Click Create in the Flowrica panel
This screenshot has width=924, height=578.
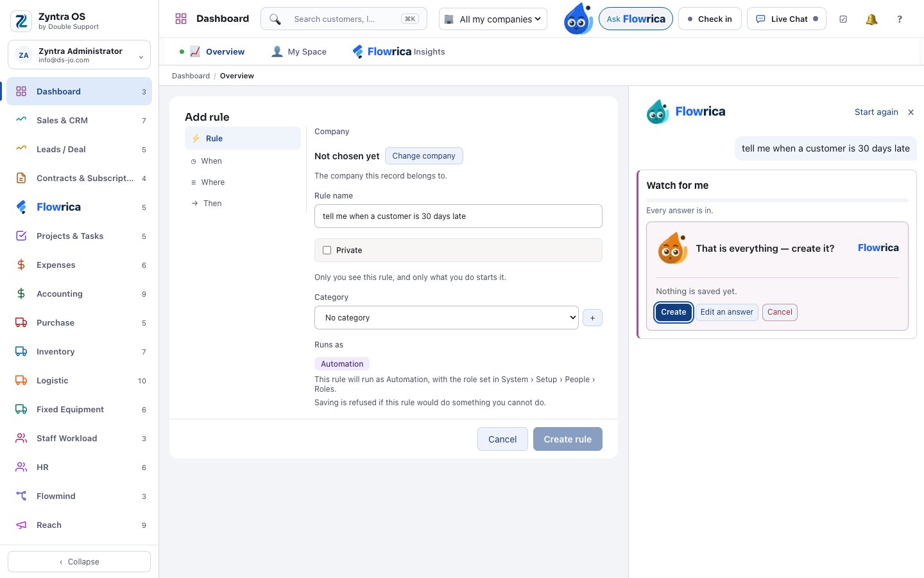tap(674, 312)
